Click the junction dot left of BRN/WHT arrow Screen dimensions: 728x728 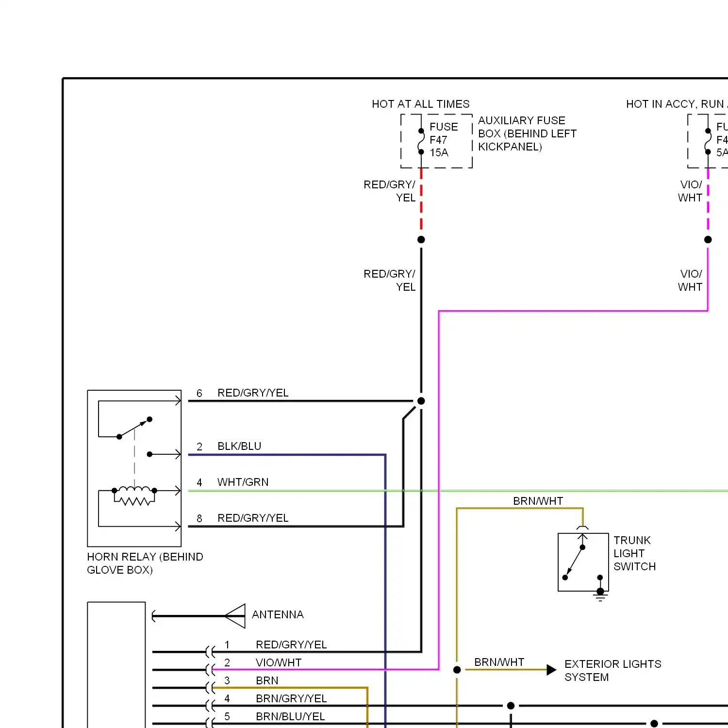[x=457, y=670]
